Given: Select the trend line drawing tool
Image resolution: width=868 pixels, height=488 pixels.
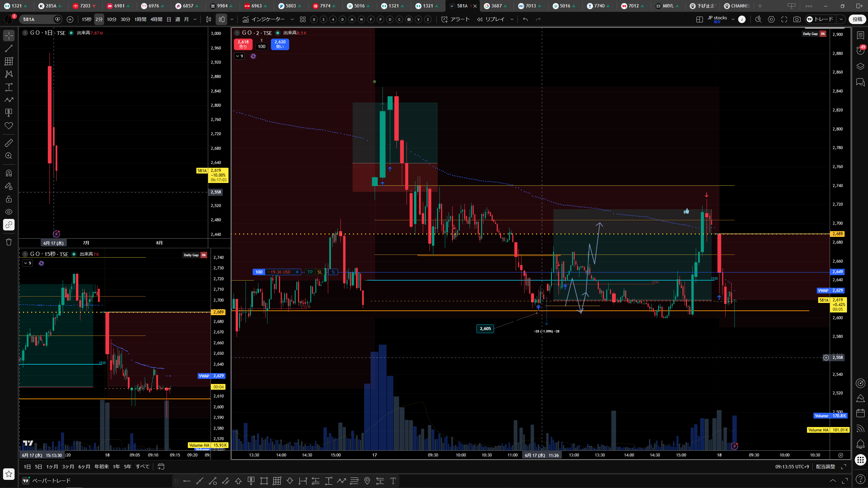Looking at the screenshot, I should pyautogui.click(x=9, y=48).
